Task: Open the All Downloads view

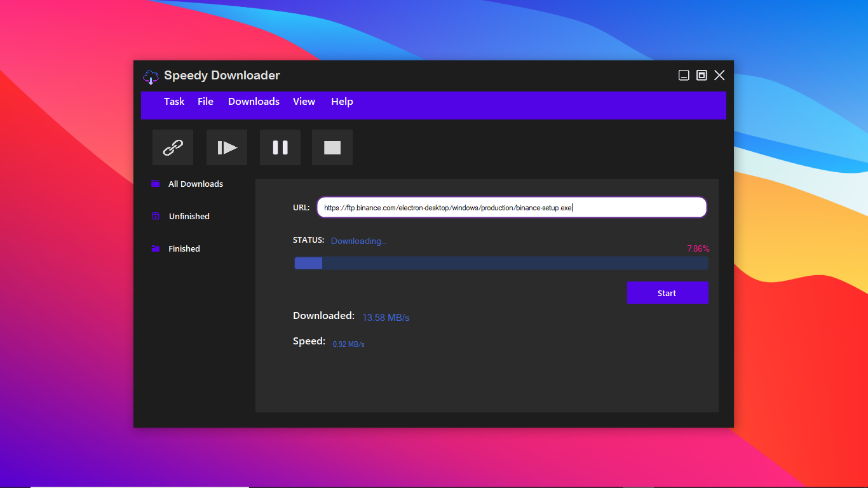Action: tap(195, 183)
